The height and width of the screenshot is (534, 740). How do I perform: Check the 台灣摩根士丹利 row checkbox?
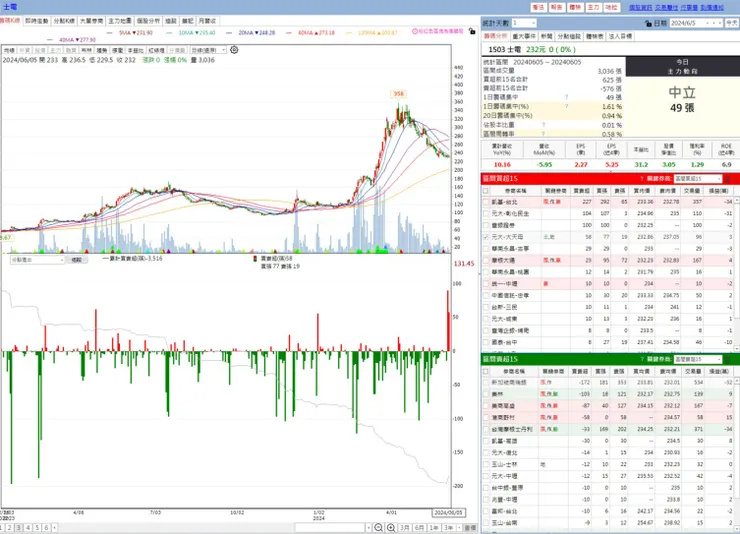(x=486, y=429)
